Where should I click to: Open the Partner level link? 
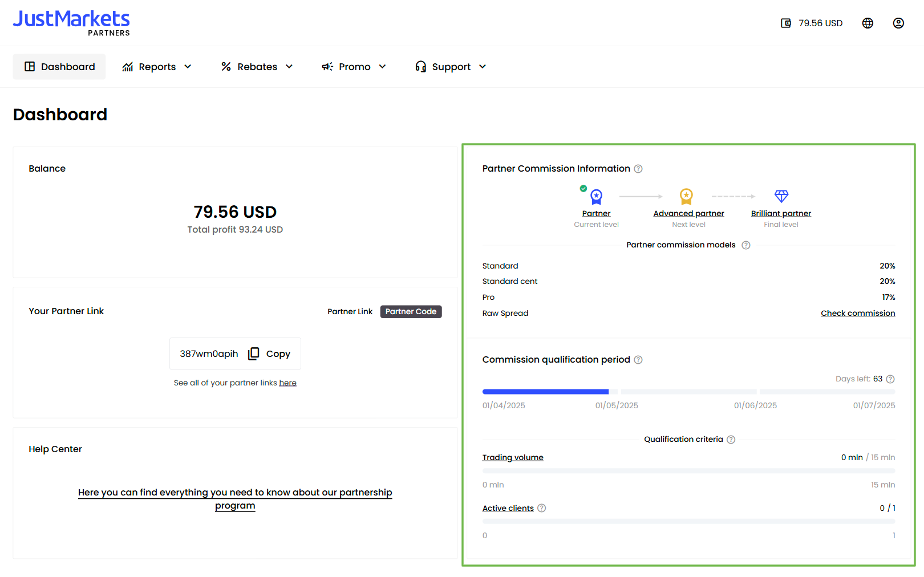[596, 214]
